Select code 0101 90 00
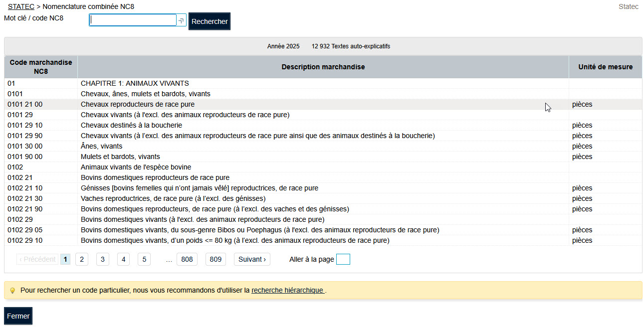This screenshot has height=329, width=644. [x=25, y=157]
